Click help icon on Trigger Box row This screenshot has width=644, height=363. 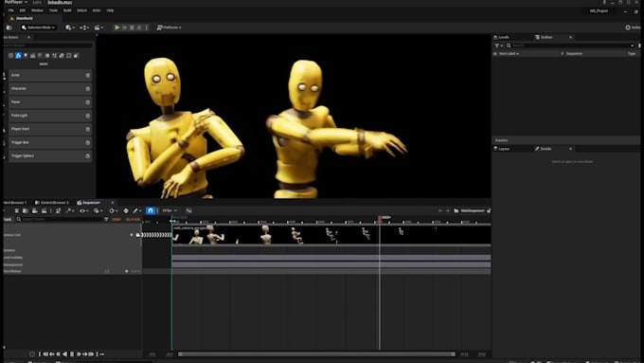click(87, 143)
